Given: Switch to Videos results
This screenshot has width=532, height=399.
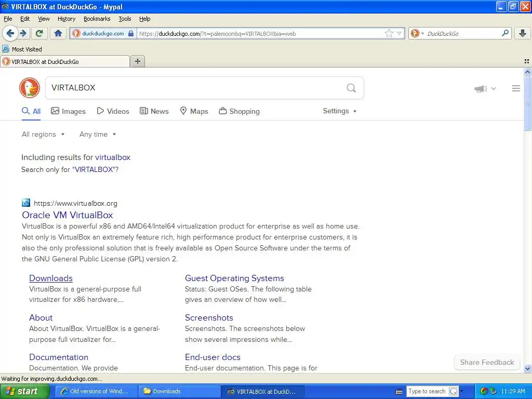Looking at the screenshot, I should pos(113,111).
